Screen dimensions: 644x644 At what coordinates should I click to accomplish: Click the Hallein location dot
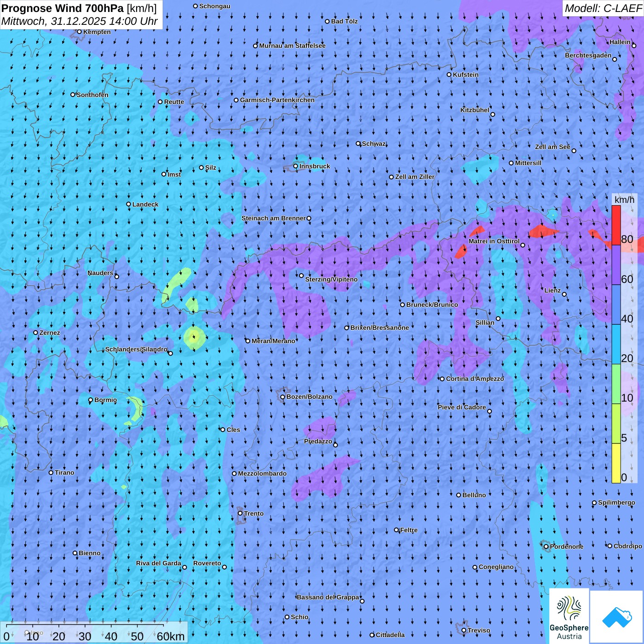point(634,46)
